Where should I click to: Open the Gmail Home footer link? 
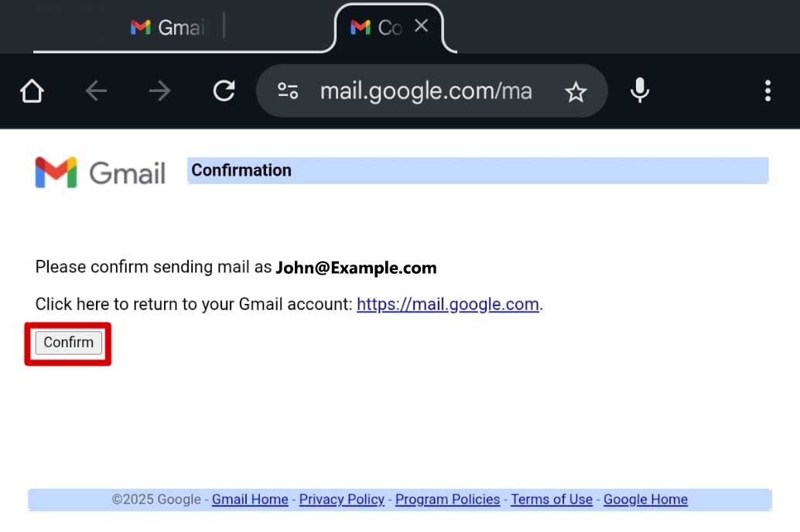coord(250,500)
